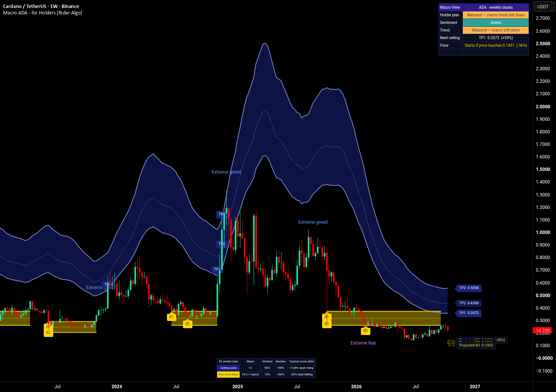Click the 'ADA · weekly closes' cell
The image size is (556, 392).
tap(496, 7)
